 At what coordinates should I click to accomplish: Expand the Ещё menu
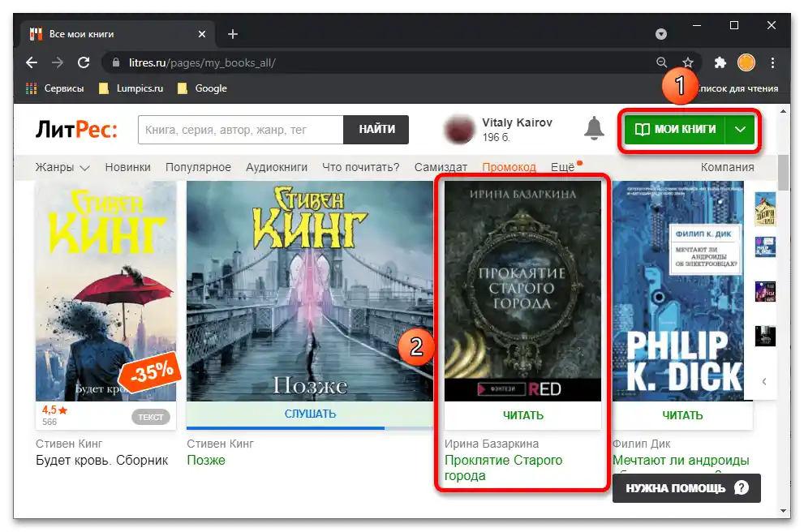point(563,167)
